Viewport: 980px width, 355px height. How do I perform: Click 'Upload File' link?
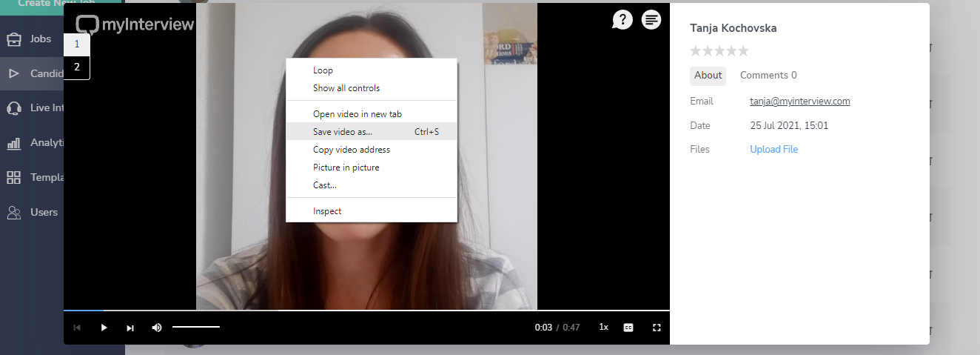[773, 149]
